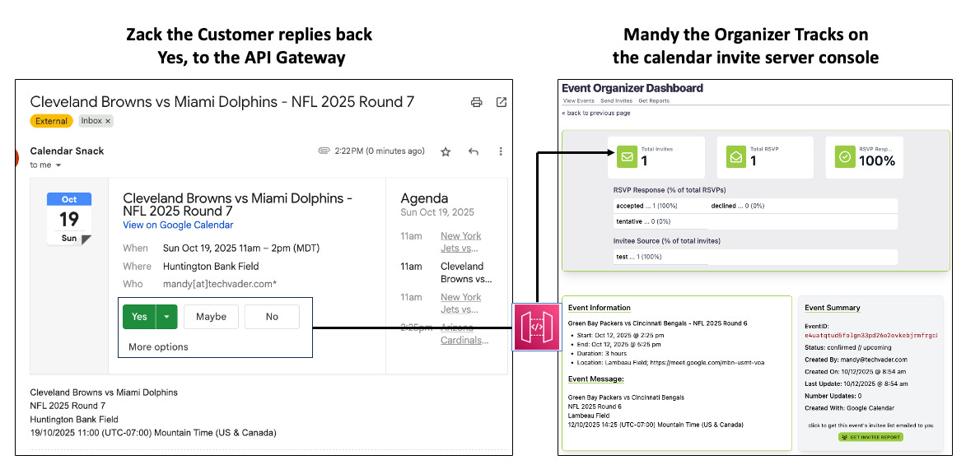
Task: Reply using the arrow icon
Action: (x=474, y=151)
